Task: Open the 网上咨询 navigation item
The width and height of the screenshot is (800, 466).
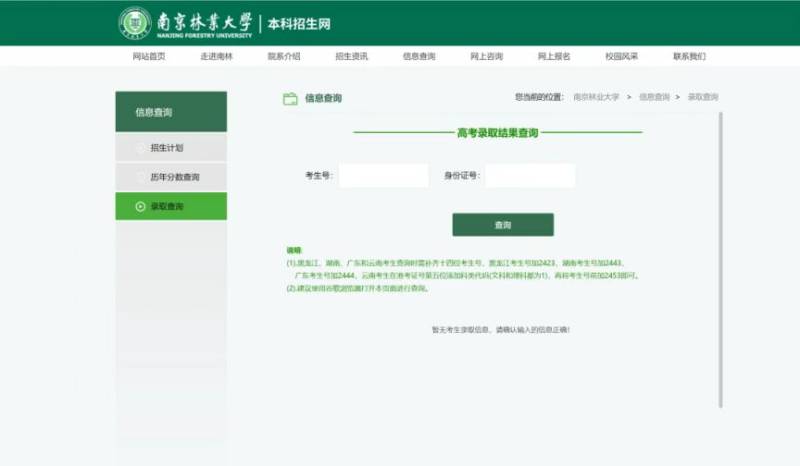Action: click(x=486, y=57)
